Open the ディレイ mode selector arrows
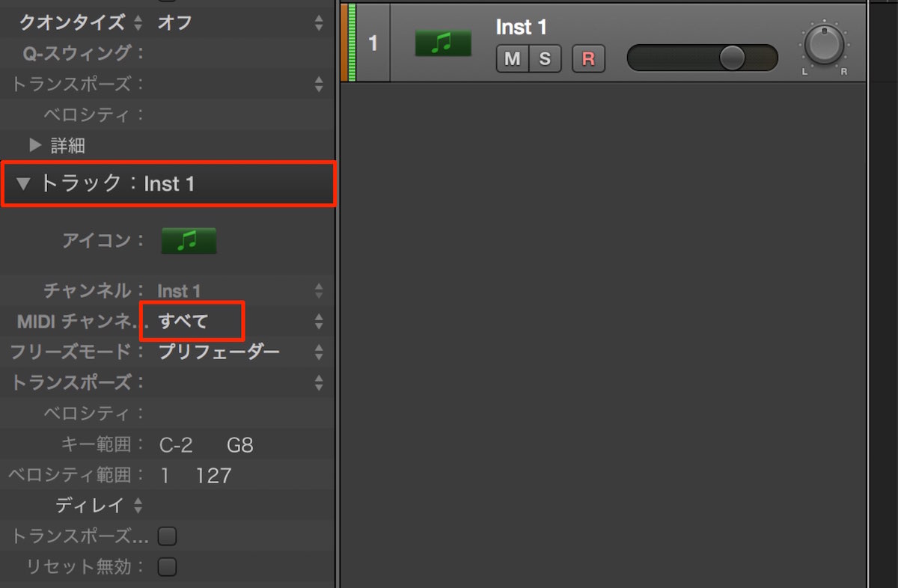The image size is (898, 588). (137, 506)
